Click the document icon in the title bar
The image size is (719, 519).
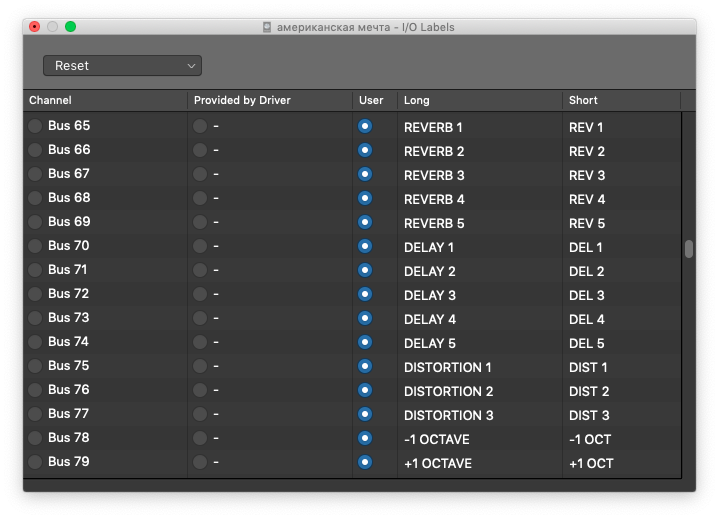pyautogui.click(x=267, y=27)
